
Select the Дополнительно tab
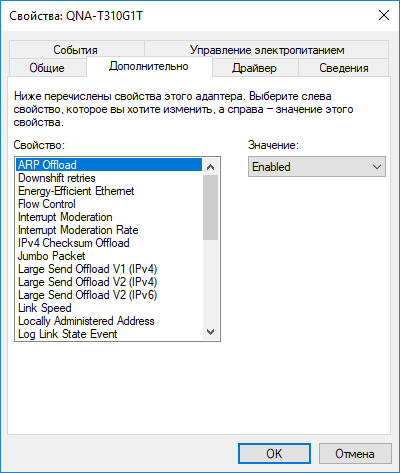pos(149,66)
